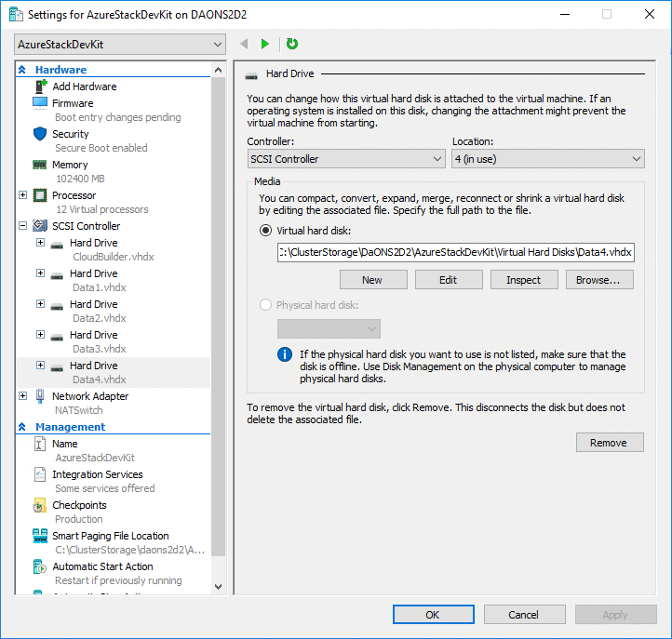
Task: Expand the Network Adapter tree node
Action: [23, 395]
